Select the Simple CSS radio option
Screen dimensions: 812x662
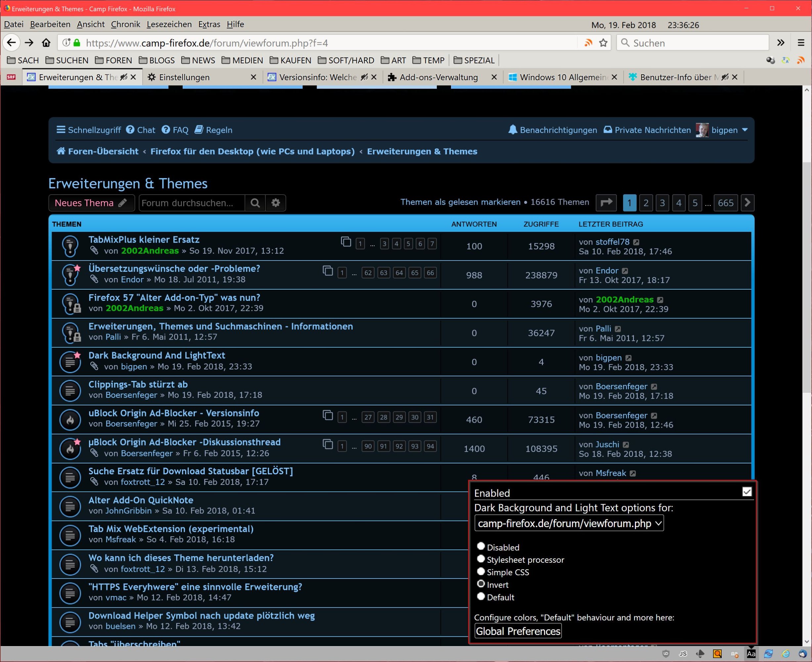tap(481, 572)
